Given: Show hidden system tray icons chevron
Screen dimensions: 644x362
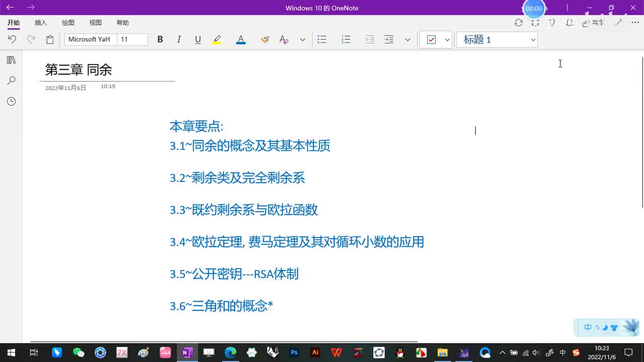Looking at the screenshot, I should click(502, 352).
